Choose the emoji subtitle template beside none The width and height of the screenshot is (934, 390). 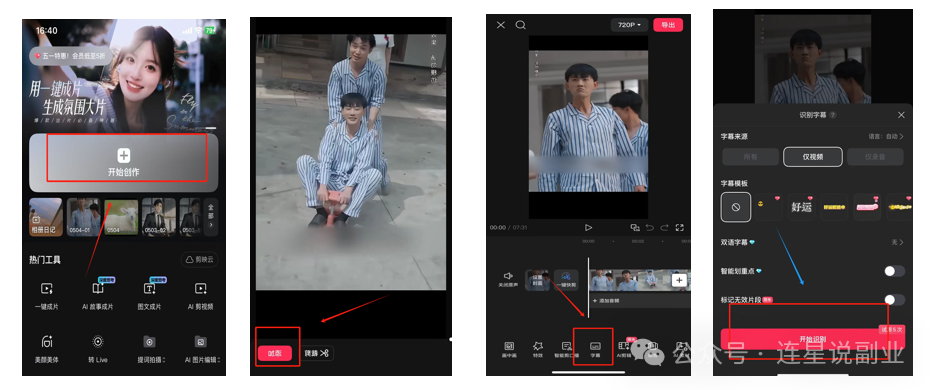click(x=768, y=207)
